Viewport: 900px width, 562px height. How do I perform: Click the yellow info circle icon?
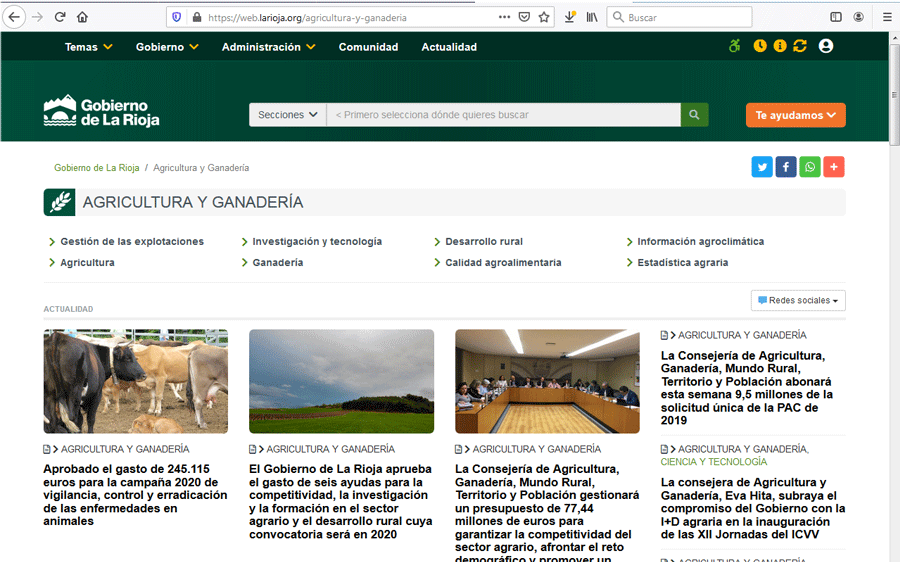[x=780, y=46]
